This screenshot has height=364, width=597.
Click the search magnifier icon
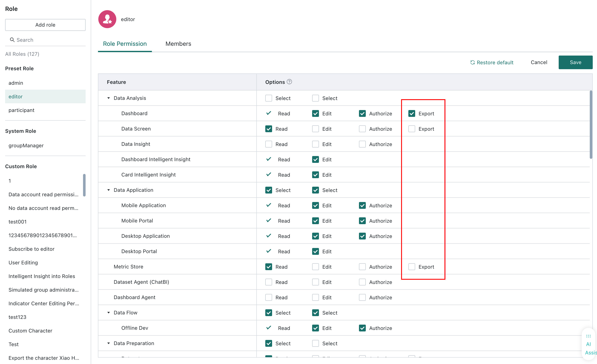tap(12, 40)
